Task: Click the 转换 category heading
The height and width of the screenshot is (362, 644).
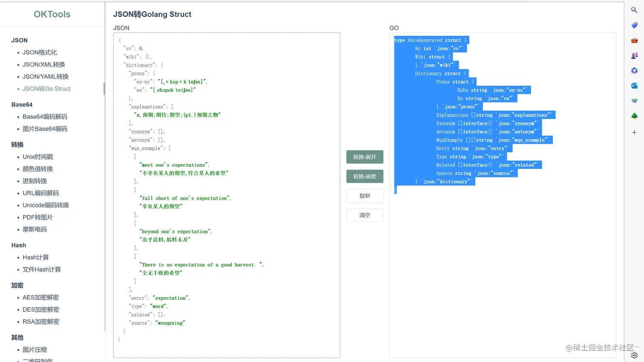Action: tap(17, 145)
